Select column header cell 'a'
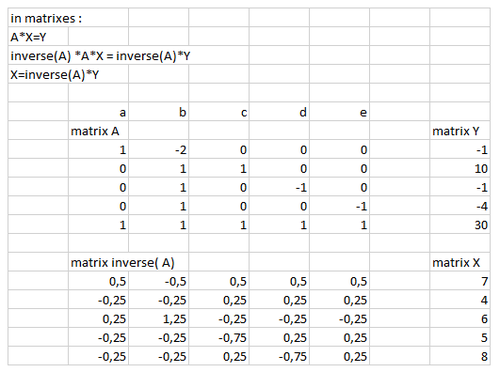500x372 pixels. point(98,112)
